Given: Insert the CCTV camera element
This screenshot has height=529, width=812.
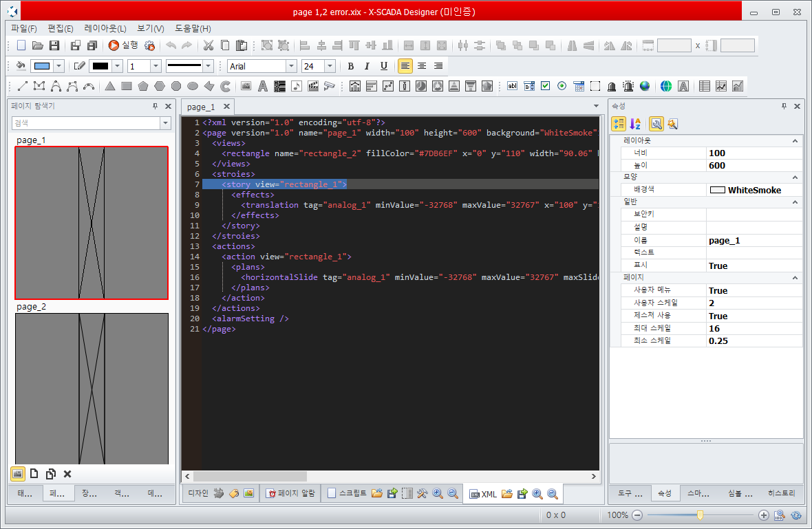Looking at the screenshot, I should coord(330,87).
